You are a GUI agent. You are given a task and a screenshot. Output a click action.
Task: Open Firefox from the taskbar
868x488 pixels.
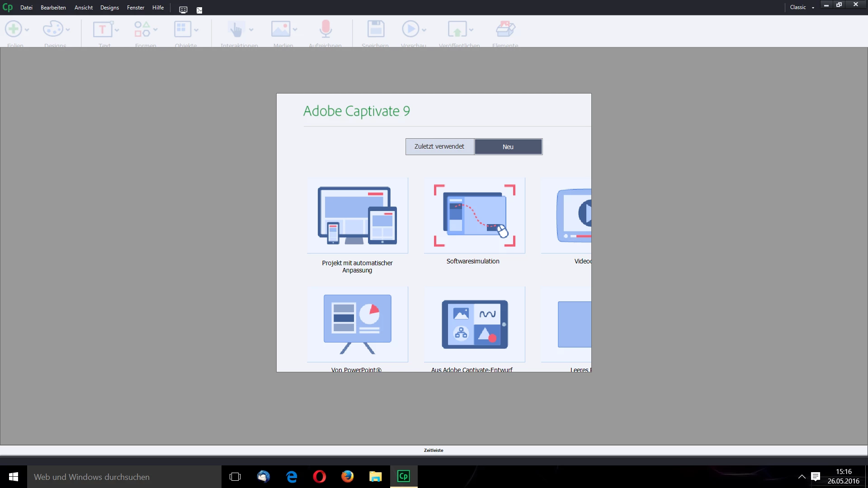tap(347, 477)
